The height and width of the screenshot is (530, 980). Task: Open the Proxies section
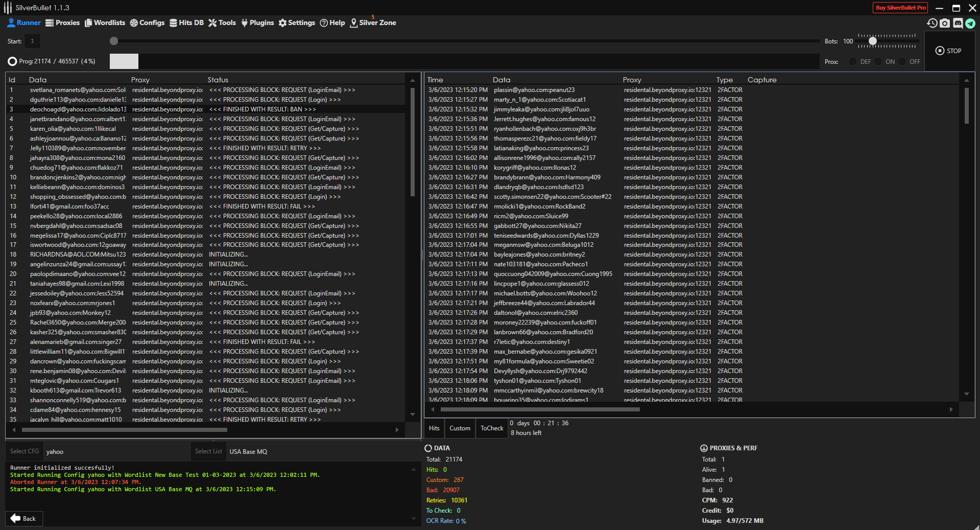[62, 22]
